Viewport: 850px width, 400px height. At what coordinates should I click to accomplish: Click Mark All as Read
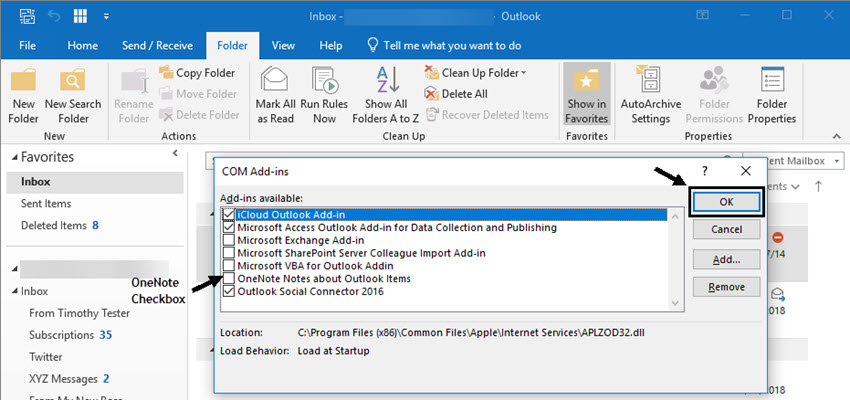(x=275, y=95)
